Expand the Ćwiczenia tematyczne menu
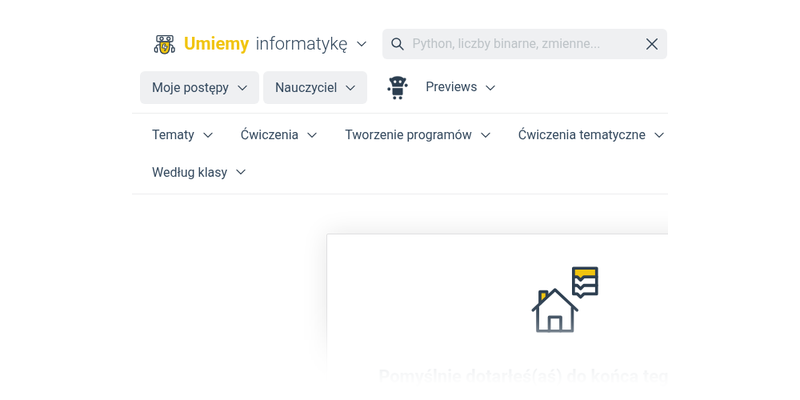This screenshot has width=800, height=400. (591, 135)
